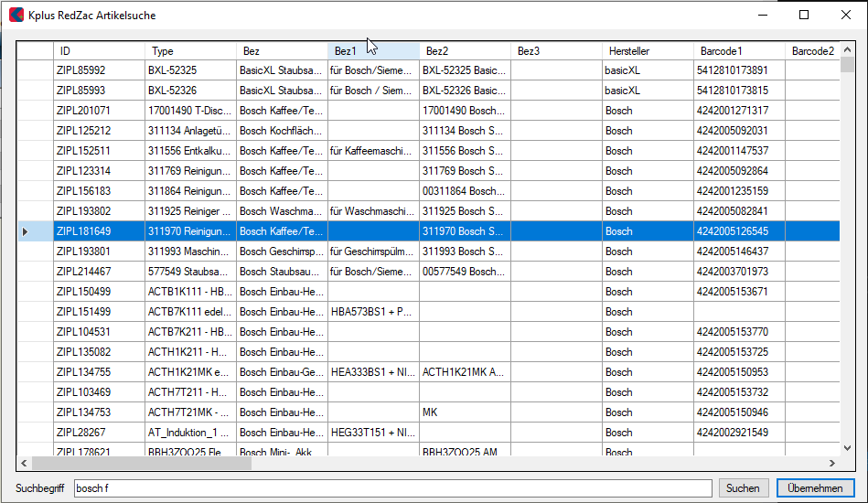Click barcode 4242003701973
The height and width of the screenshot is (503, 868).
pos(739,272)
